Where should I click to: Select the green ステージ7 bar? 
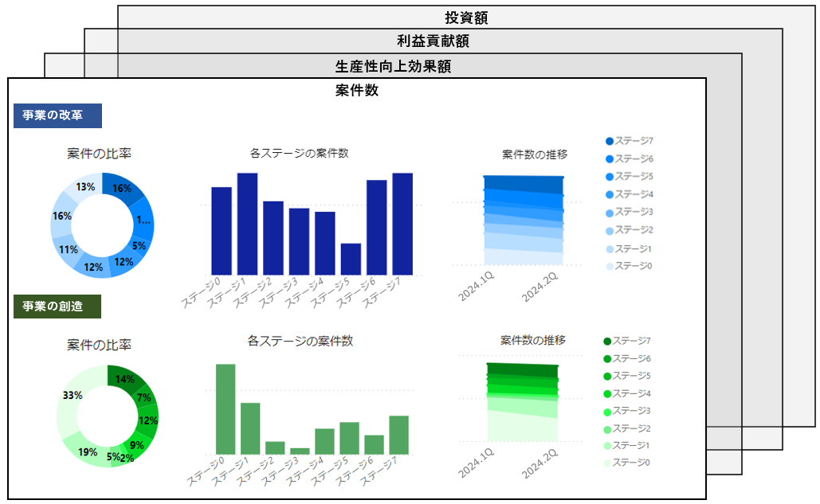click(399, 435)
